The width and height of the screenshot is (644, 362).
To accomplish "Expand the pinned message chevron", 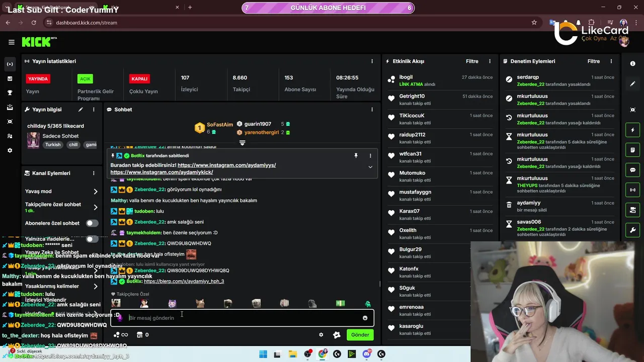I will (x=370, y=167).
